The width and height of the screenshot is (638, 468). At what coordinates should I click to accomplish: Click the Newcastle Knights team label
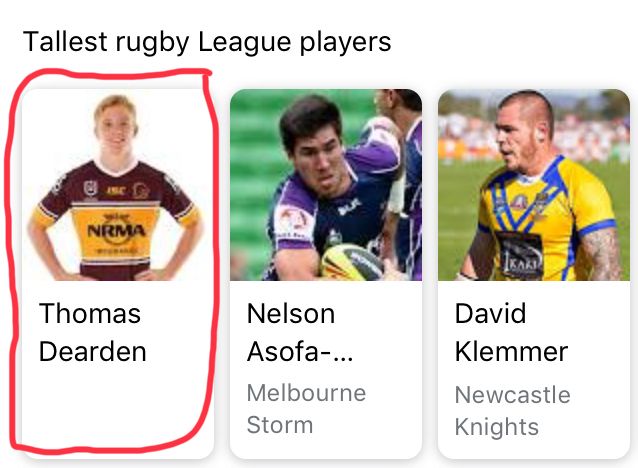(x=513, y=411)
